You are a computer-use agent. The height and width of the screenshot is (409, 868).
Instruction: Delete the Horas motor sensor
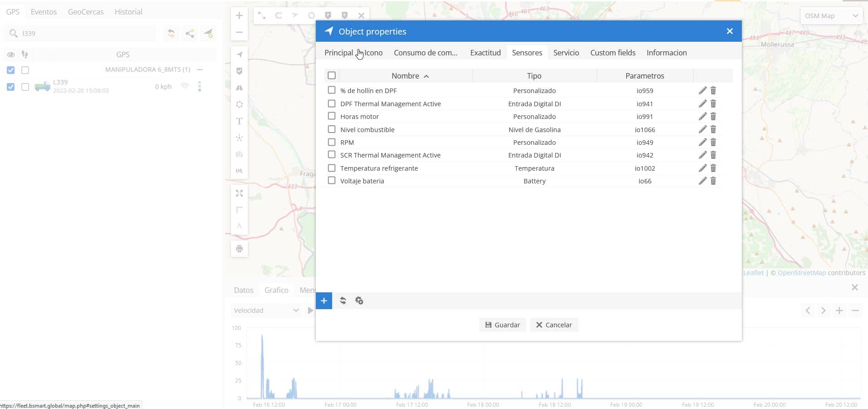point(713,116)
